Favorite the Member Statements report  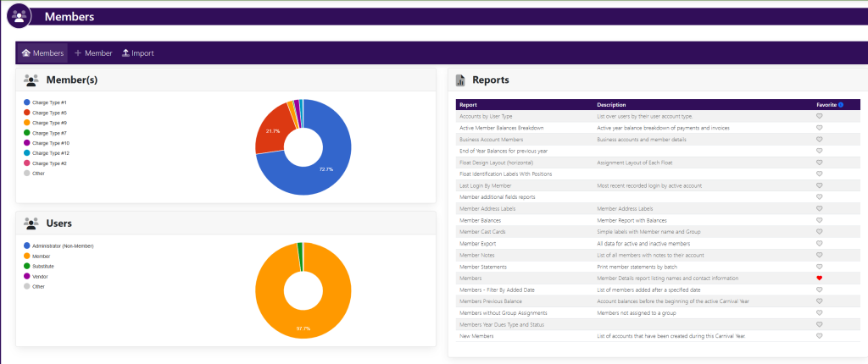[819, 266]
